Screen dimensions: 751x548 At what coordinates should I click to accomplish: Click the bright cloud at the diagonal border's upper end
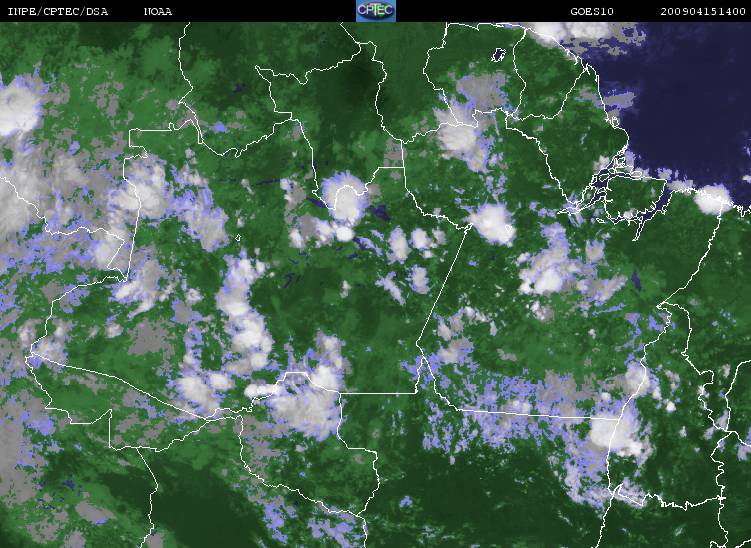[x=493, y=222]
